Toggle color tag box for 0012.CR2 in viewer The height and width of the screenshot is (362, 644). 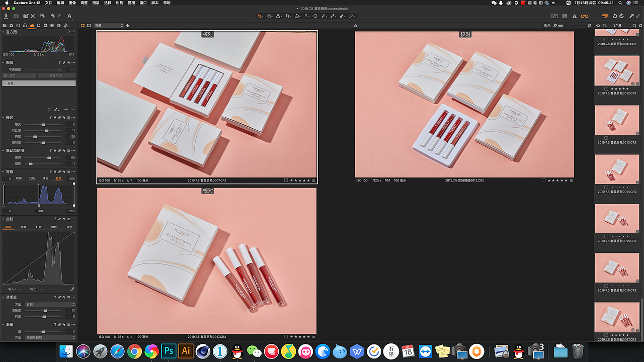coord(543,180)
